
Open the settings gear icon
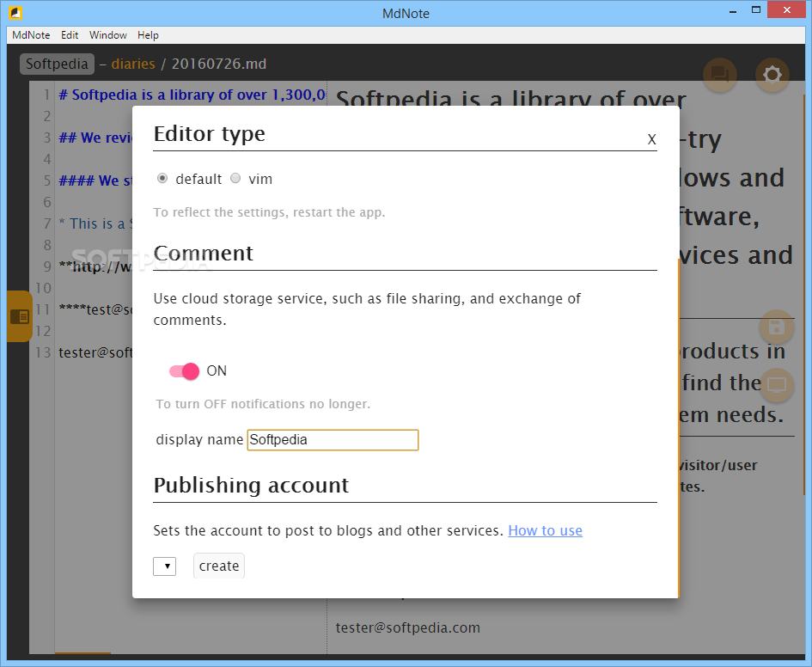[772, 75]
